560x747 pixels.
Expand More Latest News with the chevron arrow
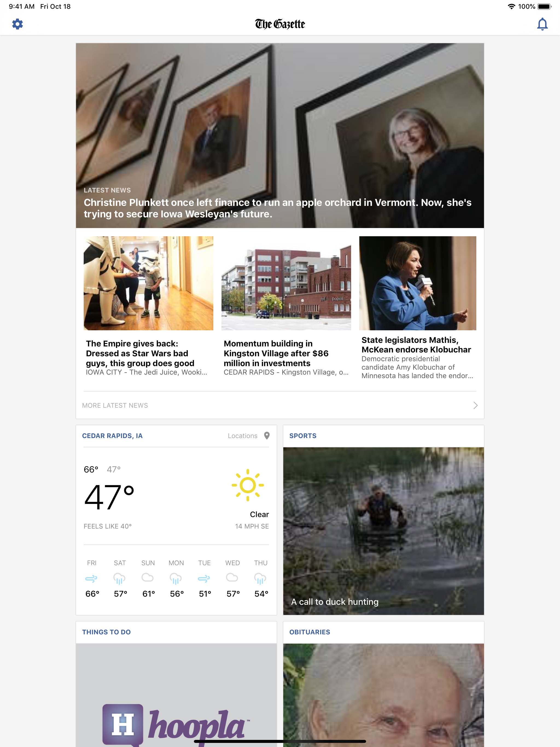pos(475,405)
